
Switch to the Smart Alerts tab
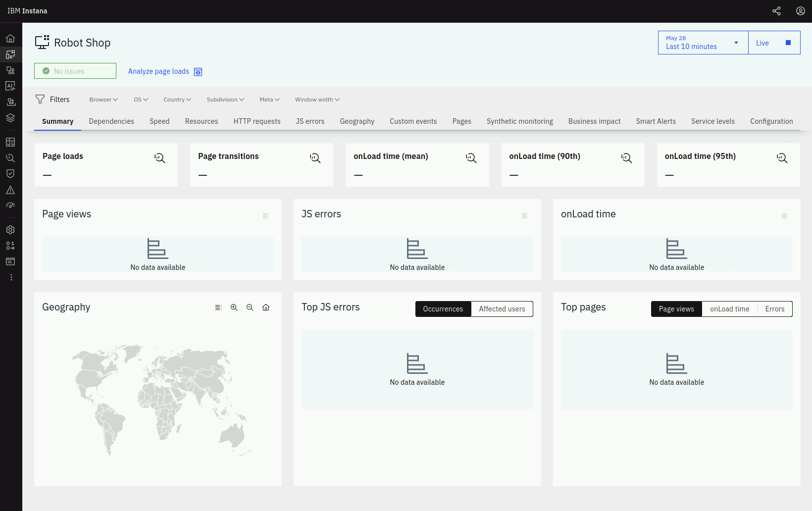[656, 121]
